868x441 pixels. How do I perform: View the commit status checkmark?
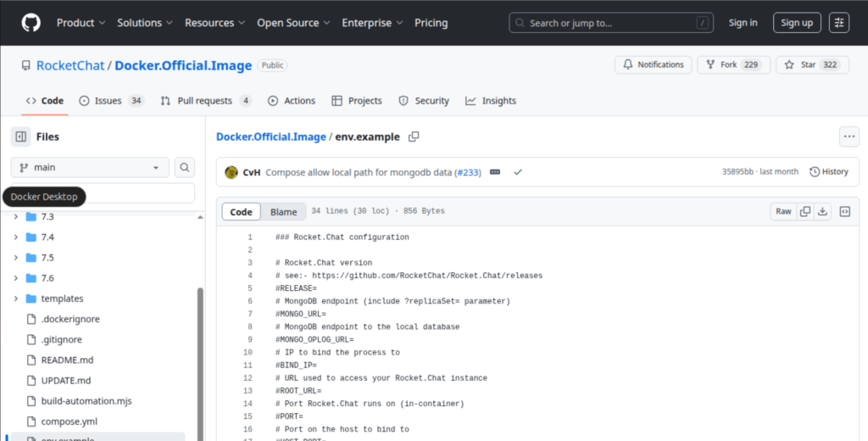pyautogui.click(x=518, y=172)
